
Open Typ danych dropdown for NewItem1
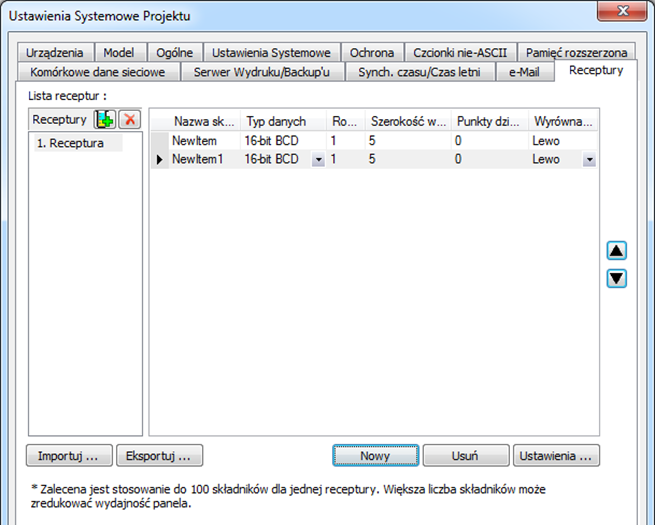click(318, 160)
